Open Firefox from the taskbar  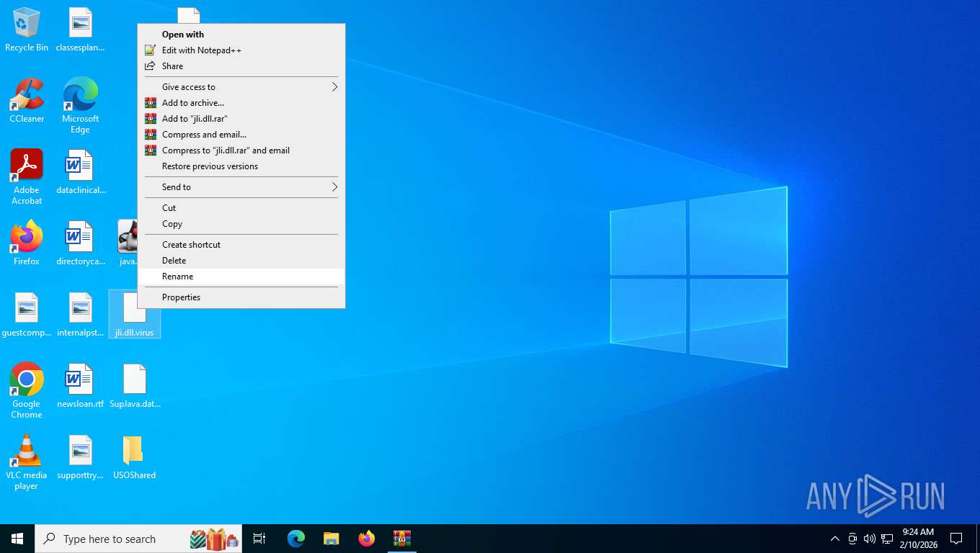(x=367, y=539)
